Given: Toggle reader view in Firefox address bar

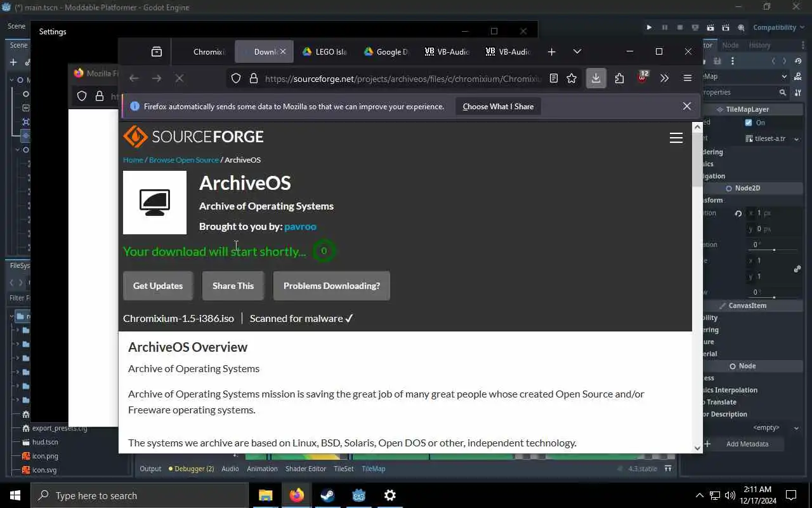Looking at the screenshot, I should (x=554, y=78).
